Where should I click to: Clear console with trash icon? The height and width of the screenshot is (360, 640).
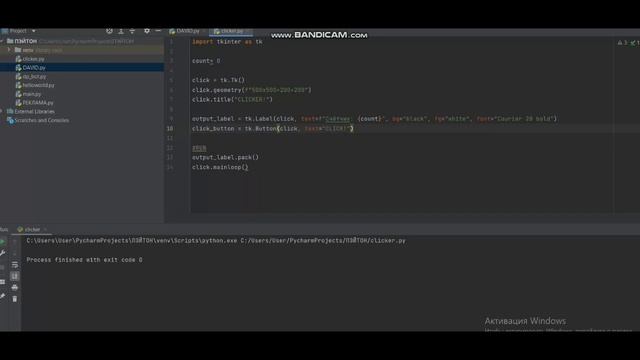[15, 299]
